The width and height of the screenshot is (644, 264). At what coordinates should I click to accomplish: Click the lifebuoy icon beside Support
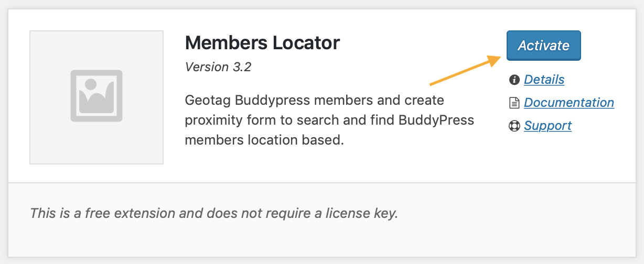pos(514,126)
